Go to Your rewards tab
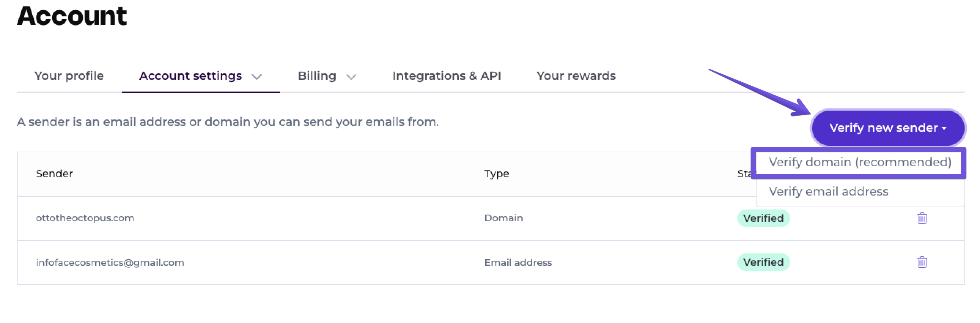The height and width of the screenshot is (323, 980). pos(576,76)
